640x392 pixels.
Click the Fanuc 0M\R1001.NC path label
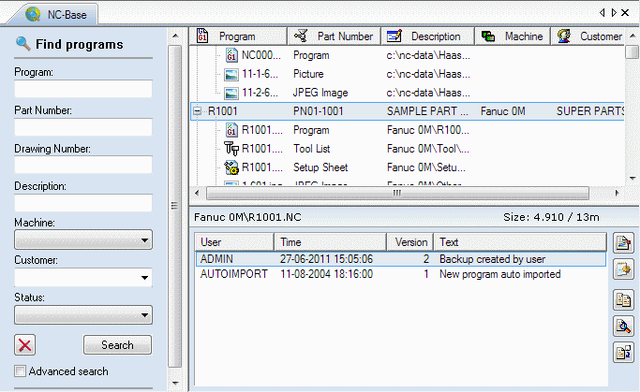click(x=247, y=217)
